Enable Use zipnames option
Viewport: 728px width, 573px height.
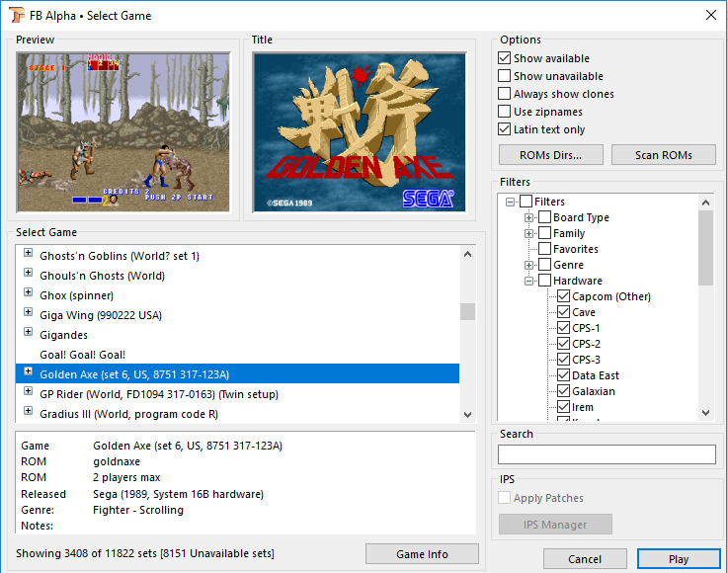click(504, 112)
